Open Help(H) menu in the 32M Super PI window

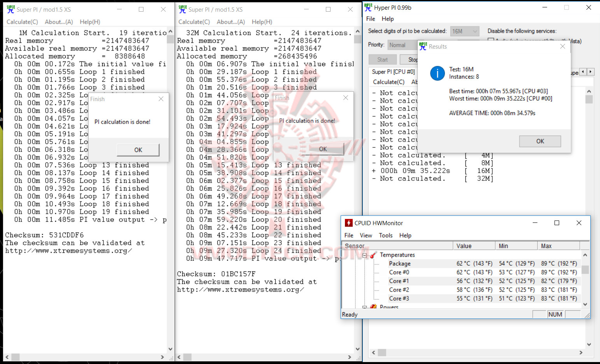[262, 22]
